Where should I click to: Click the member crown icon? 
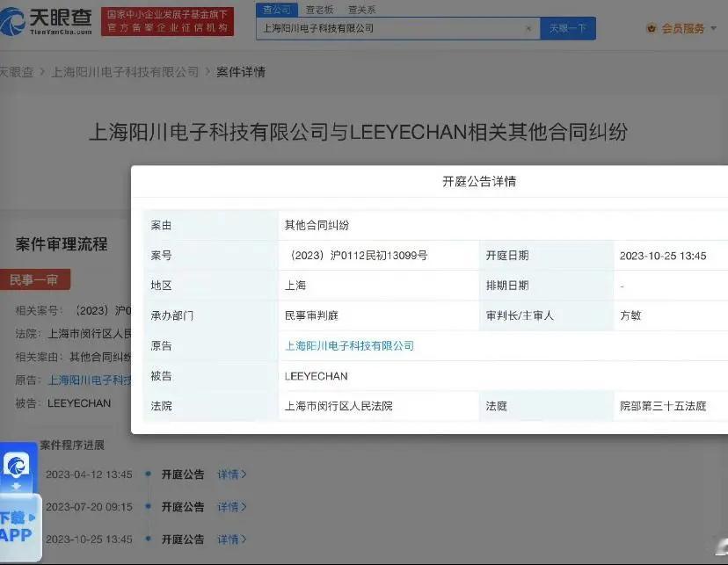[x=652, y=29]
